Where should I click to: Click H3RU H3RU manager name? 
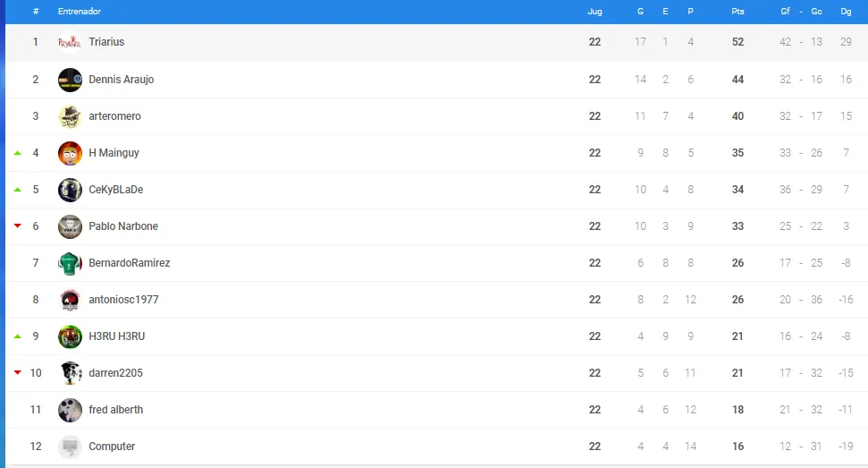117,336
